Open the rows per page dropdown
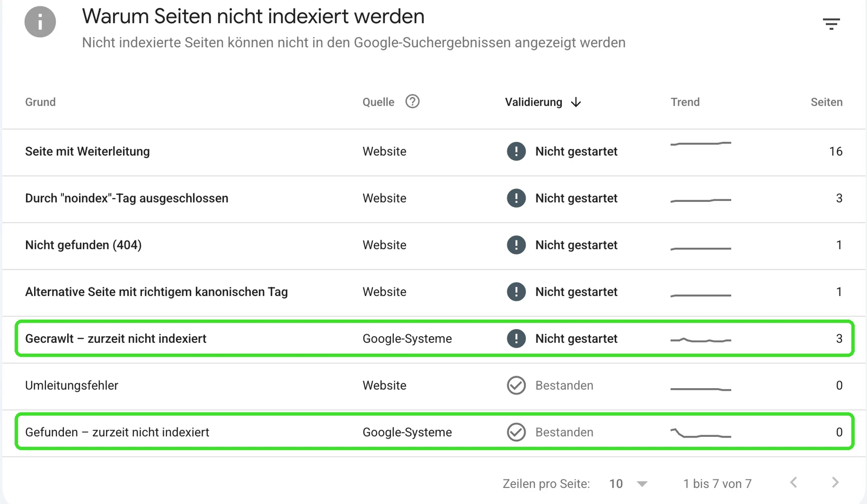The width and height of the screenshot is (867, 504). point(629,483)
